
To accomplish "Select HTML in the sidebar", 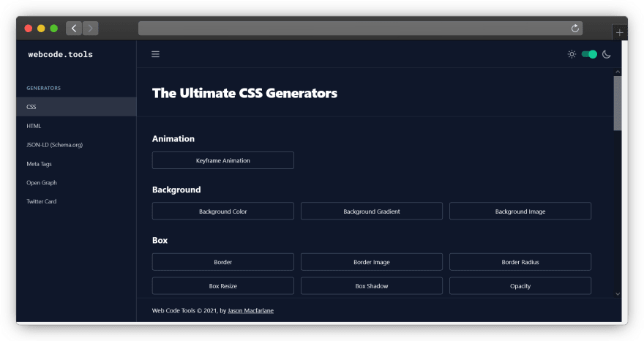I will click(76, 126).
